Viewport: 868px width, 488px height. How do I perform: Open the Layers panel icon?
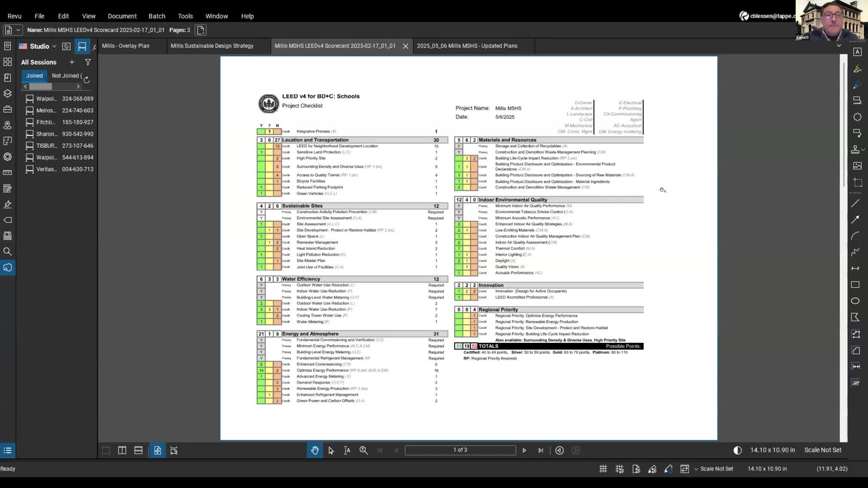coord(8,94)
